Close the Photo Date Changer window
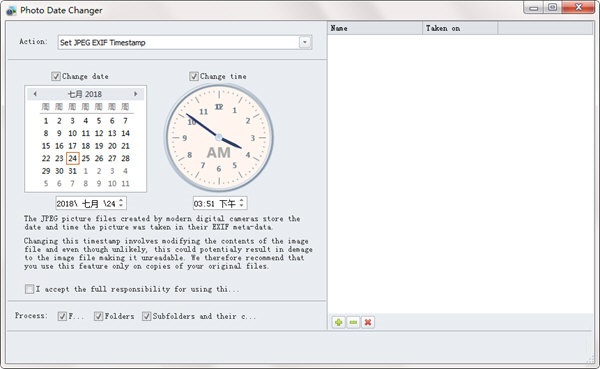The width and height of the screenshot is (600, 369). coord(579,8)
